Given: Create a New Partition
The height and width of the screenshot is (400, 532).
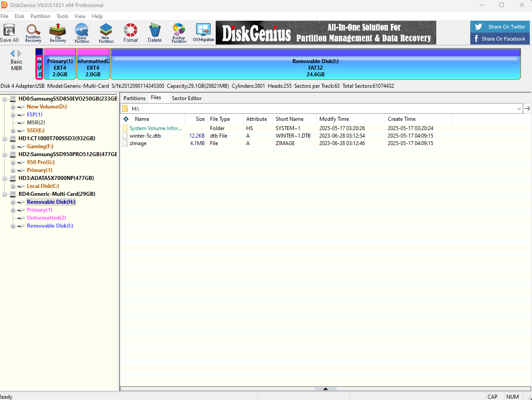Looking at the screenshot, I should point(106,32).
